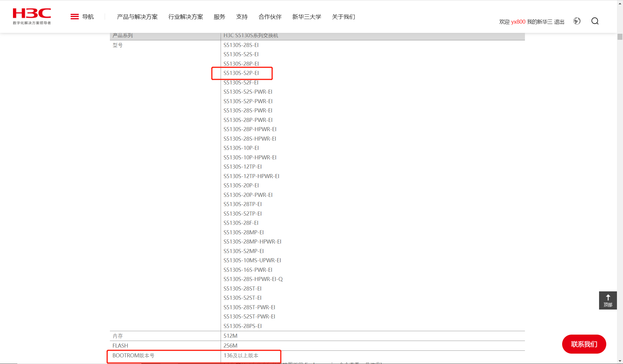Click scrollbar up arrow
Viewport: 623px width, 364px height.
click(x=620, y=3)
